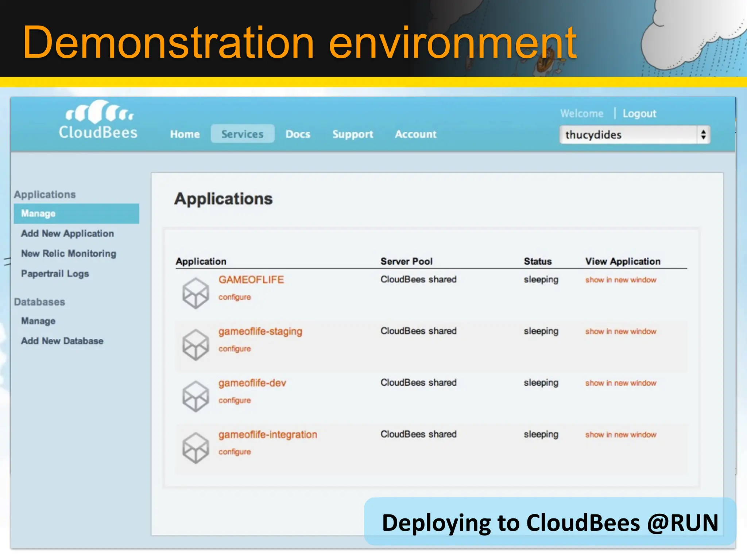747x560 pixels.
Task: Open the gameoflife-dev application link
Action: [x=252, y=383]
